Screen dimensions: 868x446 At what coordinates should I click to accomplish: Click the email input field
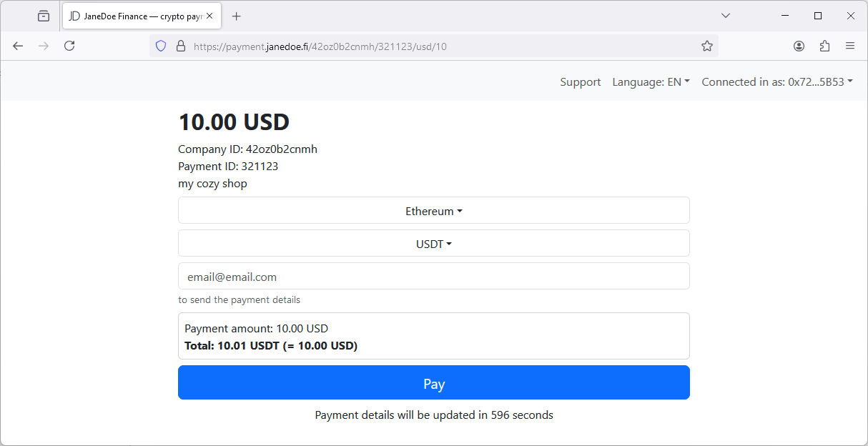pyautogui.click(x=434, y=277)
